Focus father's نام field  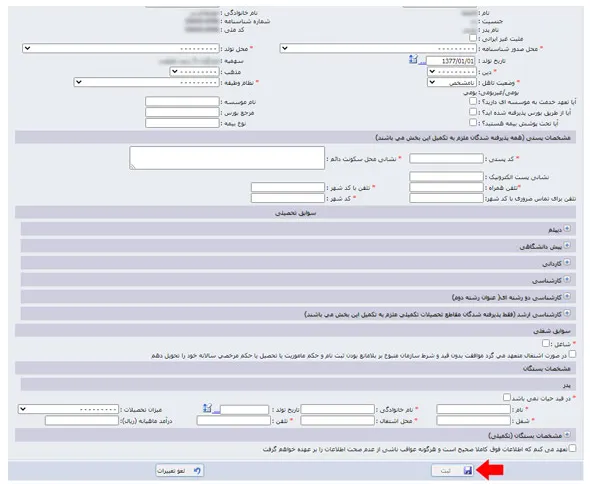[473, 409]
